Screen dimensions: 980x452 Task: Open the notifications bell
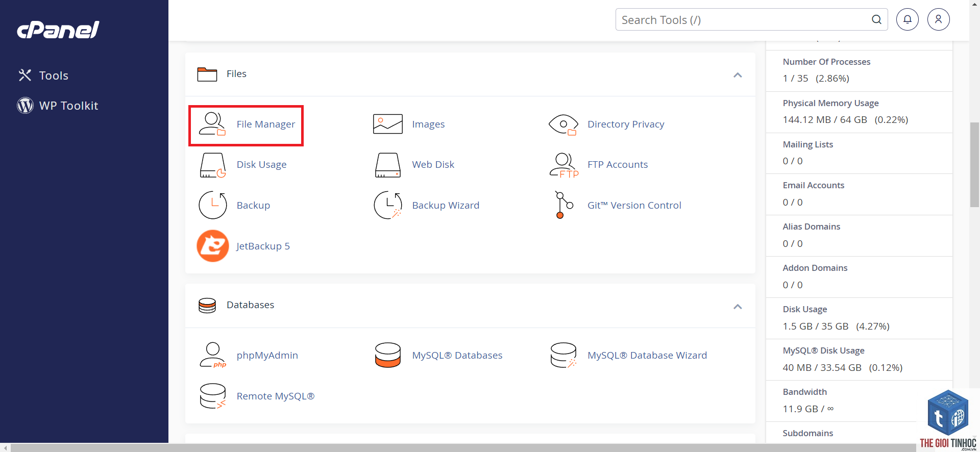point(908,19)
